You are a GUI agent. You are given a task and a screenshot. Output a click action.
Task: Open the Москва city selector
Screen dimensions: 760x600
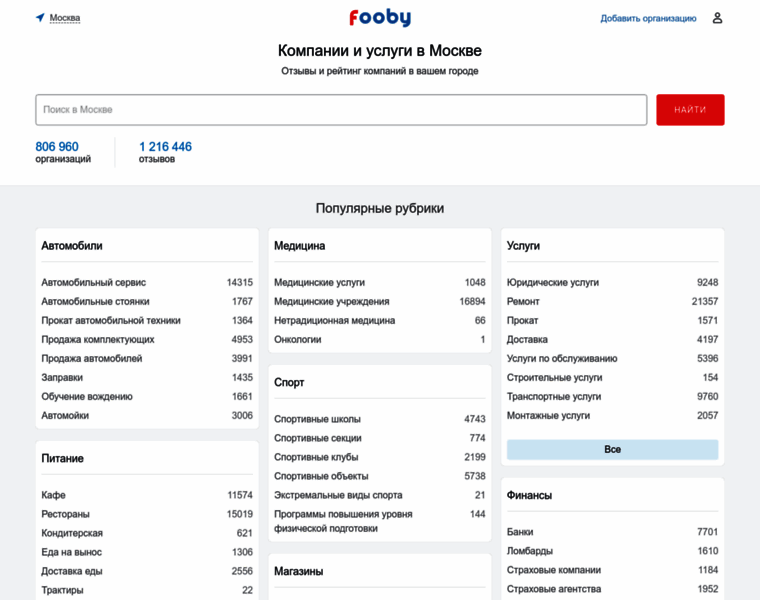click(65, 18)
